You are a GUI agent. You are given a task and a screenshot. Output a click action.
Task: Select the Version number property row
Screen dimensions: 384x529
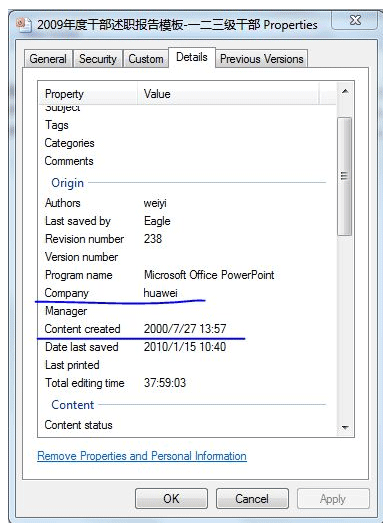coord(187,257)
